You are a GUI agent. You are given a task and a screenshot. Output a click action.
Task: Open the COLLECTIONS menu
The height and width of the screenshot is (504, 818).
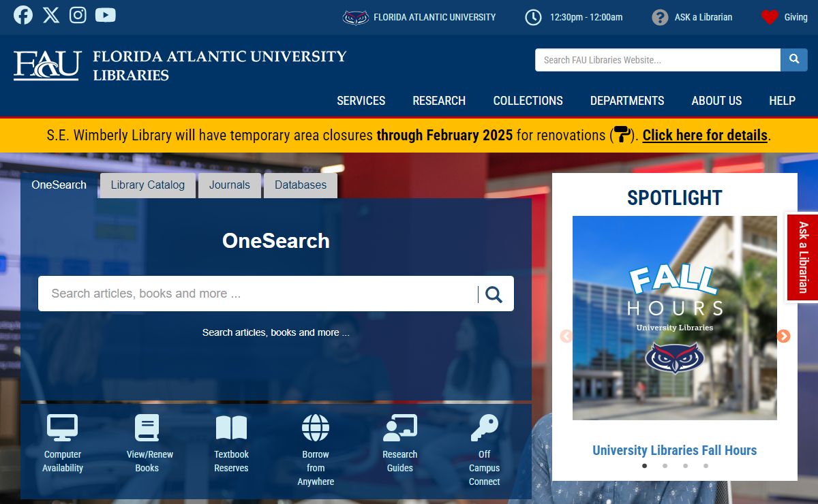[x=528, y=101]
